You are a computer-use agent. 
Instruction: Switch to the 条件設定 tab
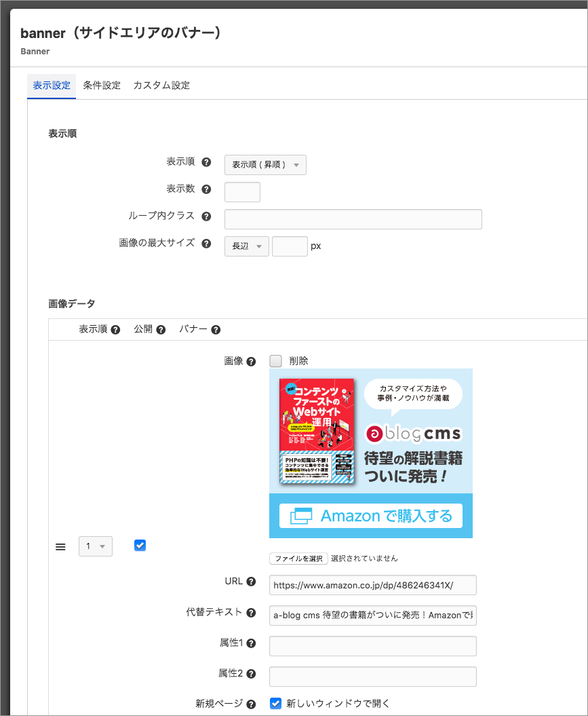click(x=102, y=86)
